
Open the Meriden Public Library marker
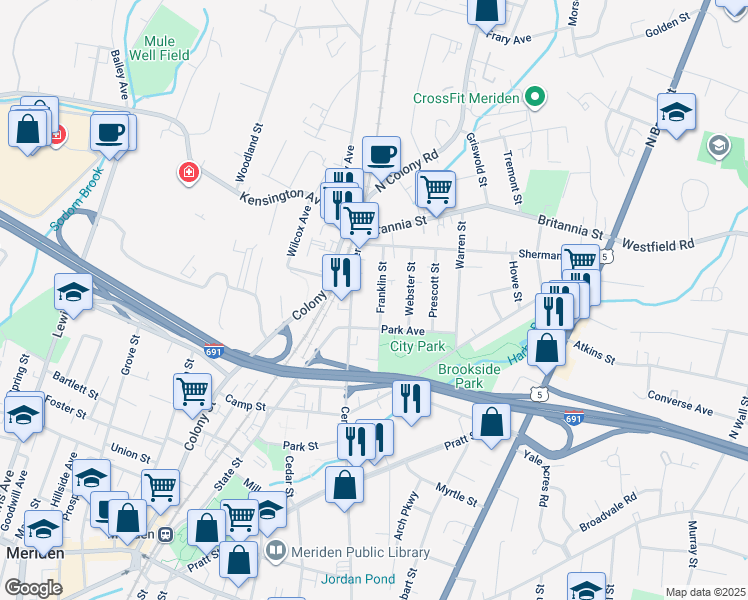276,551
